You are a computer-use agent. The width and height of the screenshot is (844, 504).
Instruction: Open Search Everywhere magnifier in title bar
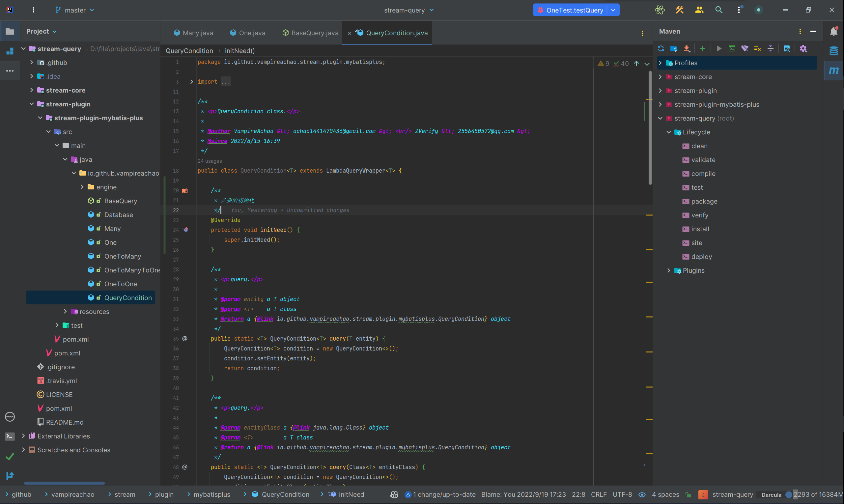coord(719,10)
